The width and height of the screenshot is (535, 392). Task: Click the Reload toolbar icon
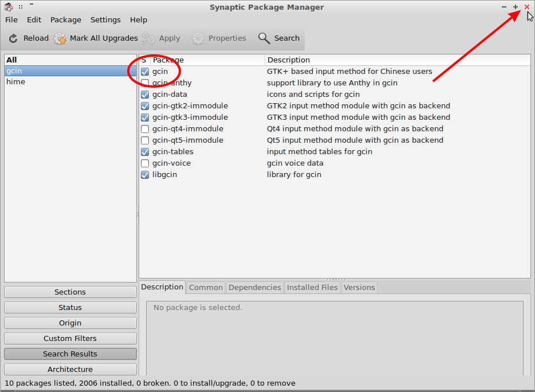(13, 38)
